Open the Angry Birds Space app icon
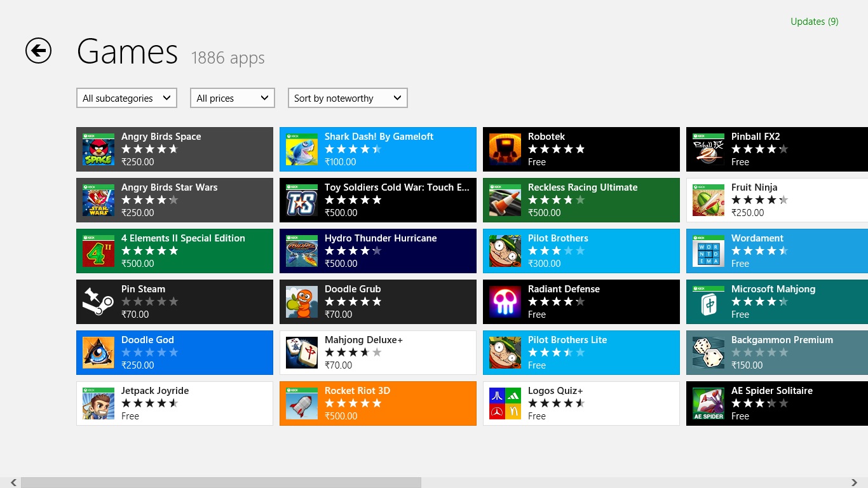 point(98,149)
